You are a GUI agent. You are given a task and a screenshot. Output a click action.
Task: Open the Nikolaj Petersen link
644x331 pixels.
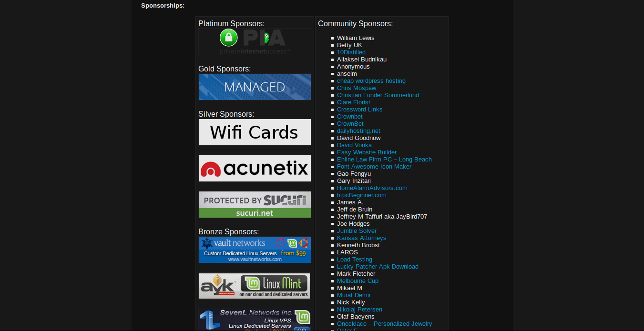click(360, 310)
